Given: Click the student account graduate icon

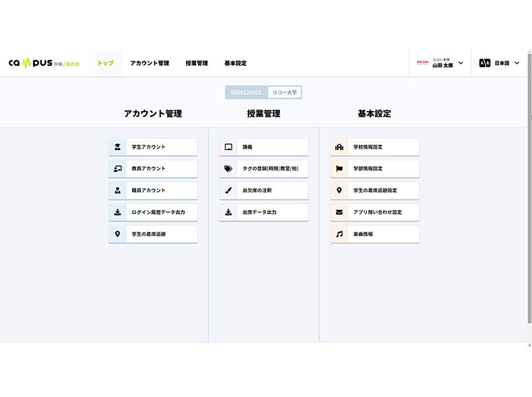Looking at the screenshot, I should [117, 147].
